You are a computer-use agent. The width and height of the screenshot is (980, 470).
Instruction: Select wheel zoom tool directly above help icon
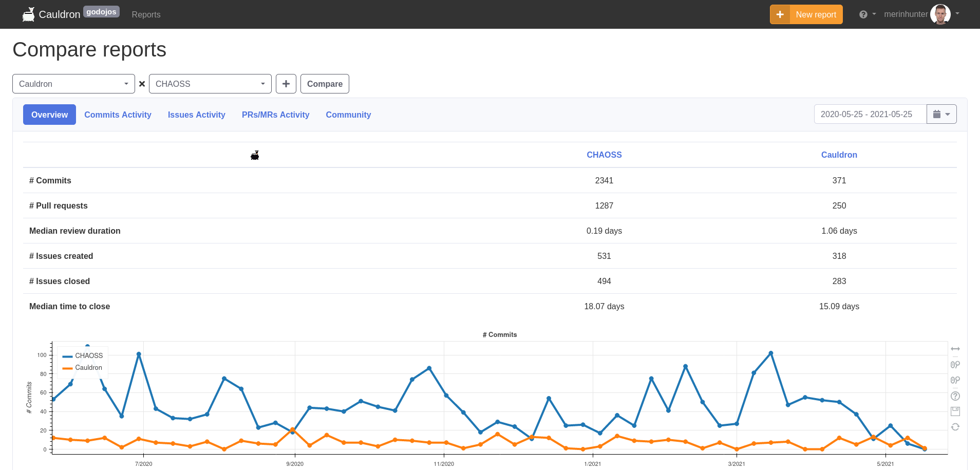tap(955, 380)
